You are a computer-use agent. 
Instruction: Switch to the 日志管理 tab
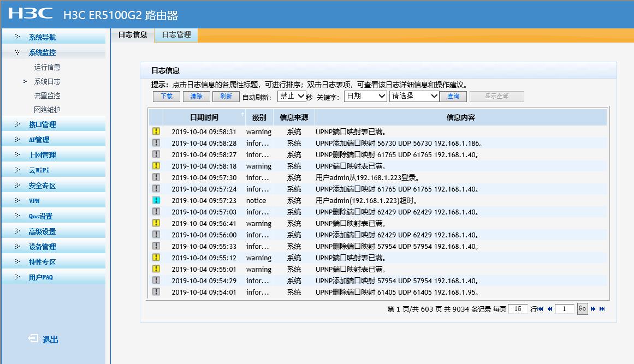(x=176, y=35)
